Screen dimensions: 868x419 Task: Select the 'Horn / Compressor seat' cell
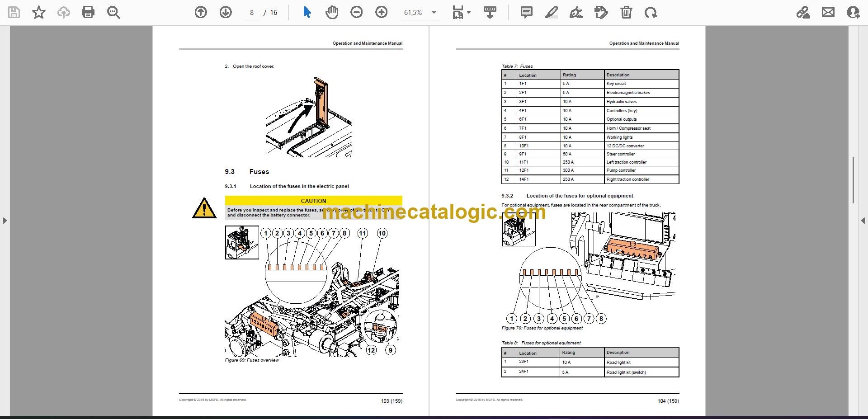pos(642,128)
